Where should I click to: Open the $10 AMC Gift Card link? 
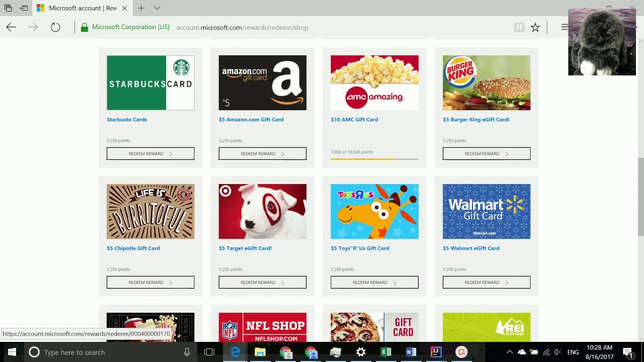354,120
